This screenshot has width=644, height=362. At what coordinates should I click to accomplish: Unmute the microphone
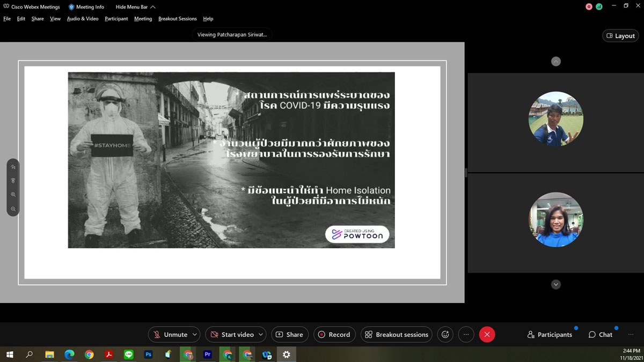(170, 335)
